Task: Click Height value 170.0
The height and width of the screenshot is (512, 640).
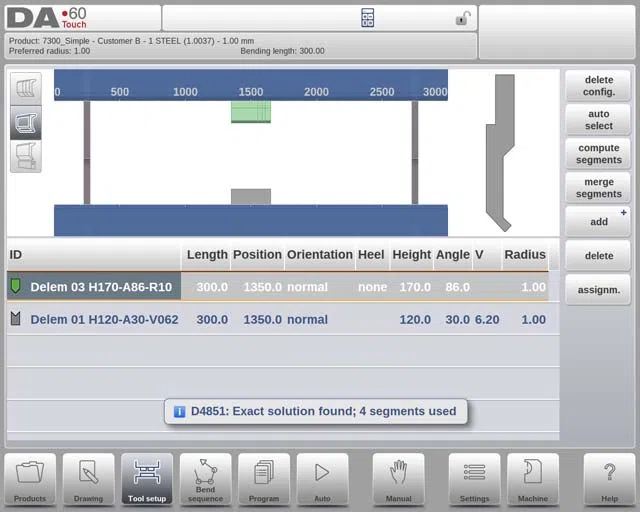Action: (x=415, y=287)
